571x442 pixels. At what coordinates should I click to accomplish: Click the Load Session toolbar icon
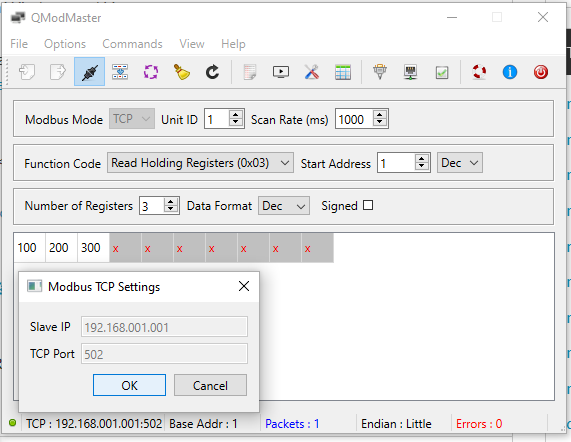[x=27, y=72]
